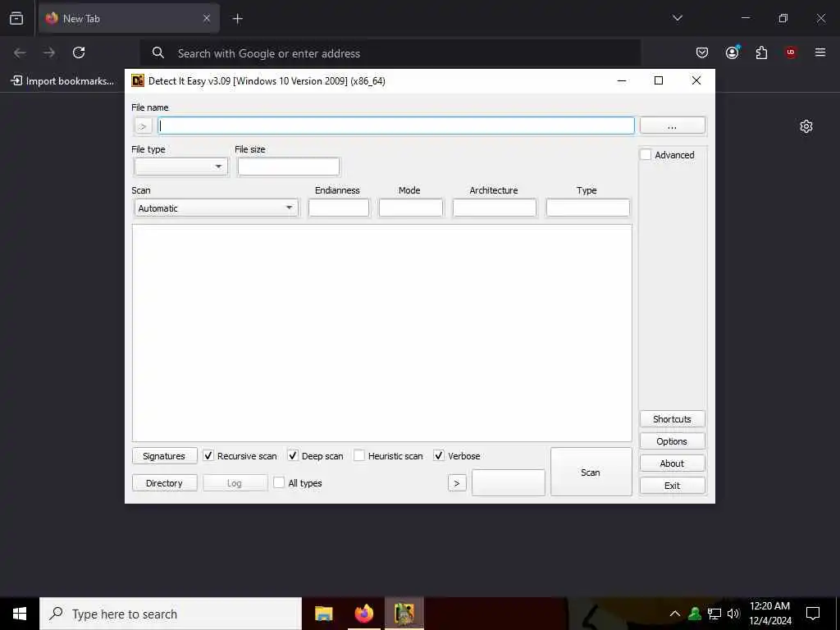Screen dimensions: 840x630
Task: Open the Windows Start menu
Action: point(20,614)
